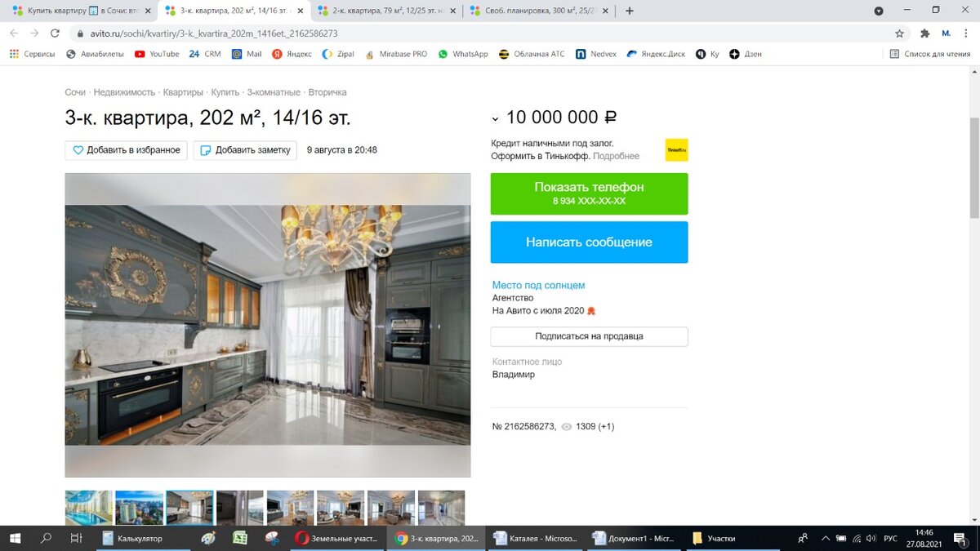This screenshot has width=980, height=551.
Task: Open the Chrome profile dropdown arrow in title bar
Action: 879,11
